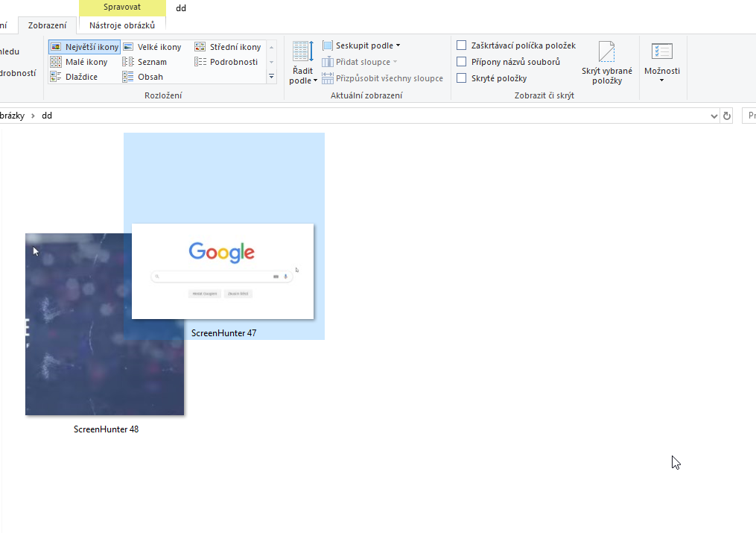756x533 pixels.
Task: Toggle Přípony názvů souborů checkbox
Action: [461, 62]
